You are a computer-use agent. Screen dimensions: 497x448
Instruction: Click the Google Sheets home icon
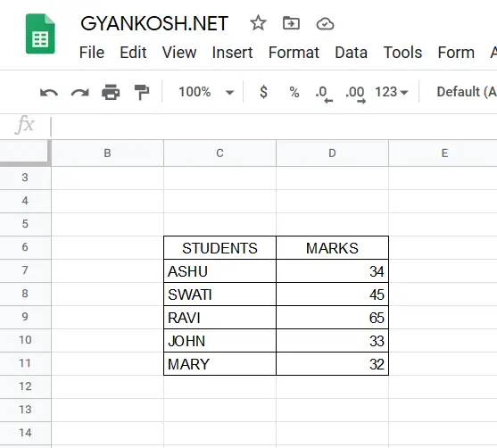40,34
